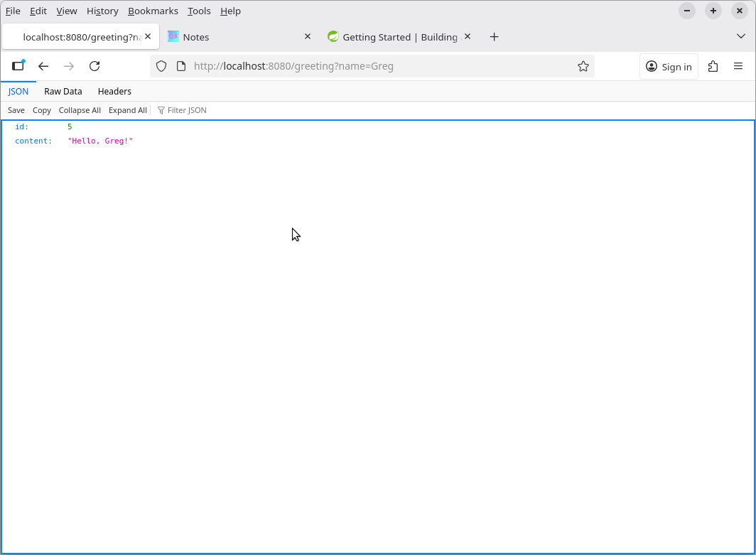
Task: Expand the list all tabs chevron
Action: [740, 36]
